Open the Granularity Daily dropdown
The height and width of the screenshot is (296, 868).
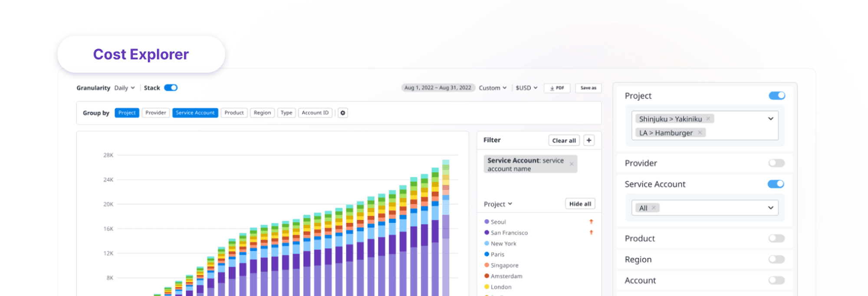(125, 88)
